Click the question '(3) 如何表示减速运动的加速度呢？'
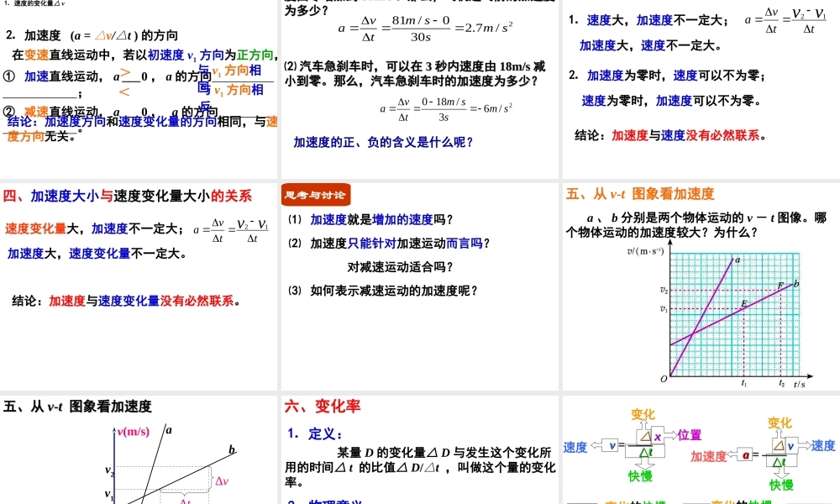Viewport: 840px width, 504px height. coord(383,291)
